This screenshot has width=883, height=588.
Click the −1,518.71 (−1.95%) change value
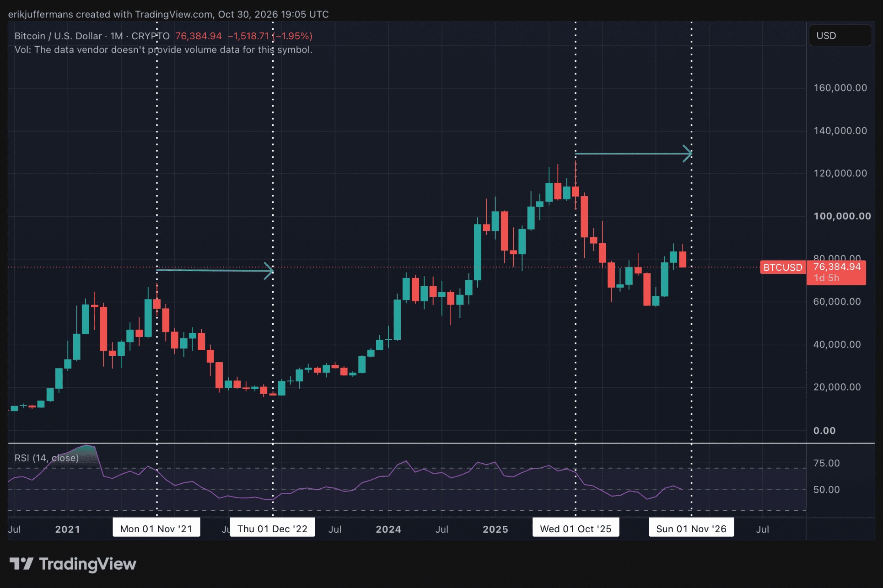270,36
